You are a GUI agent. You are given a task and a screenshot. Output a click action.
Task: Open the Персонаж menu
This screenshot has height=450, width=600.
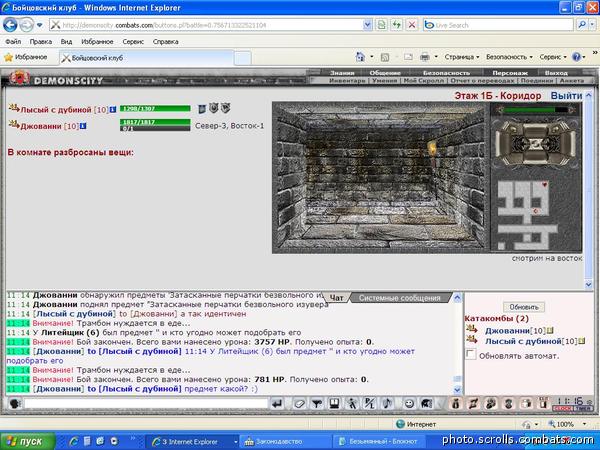coord(510,73)
